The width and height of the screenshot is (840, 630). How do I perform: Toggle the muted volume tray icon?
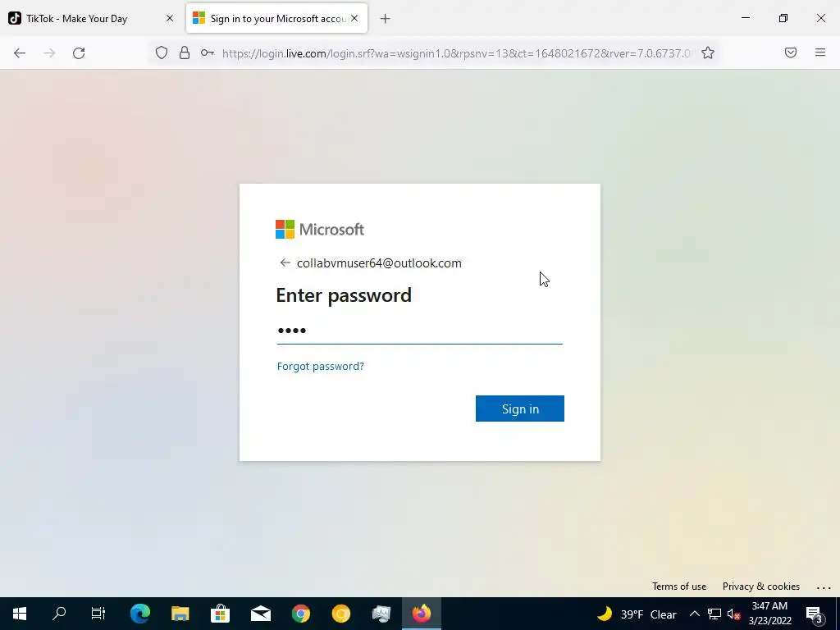733,614
